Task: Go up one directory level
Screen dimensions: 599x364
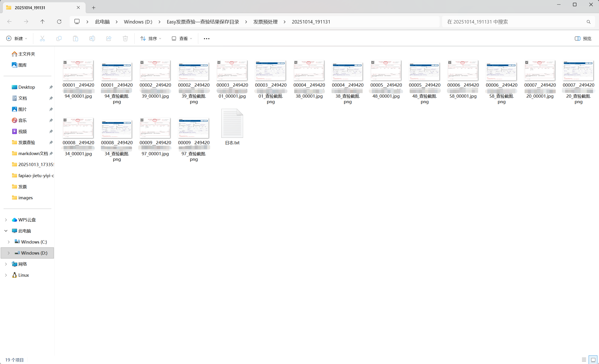Action: click(x=43, y=22)
